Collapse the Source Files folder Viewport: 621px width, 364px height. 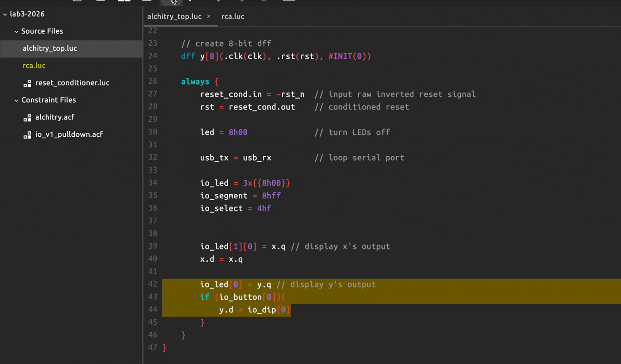[x=16, y=31]
